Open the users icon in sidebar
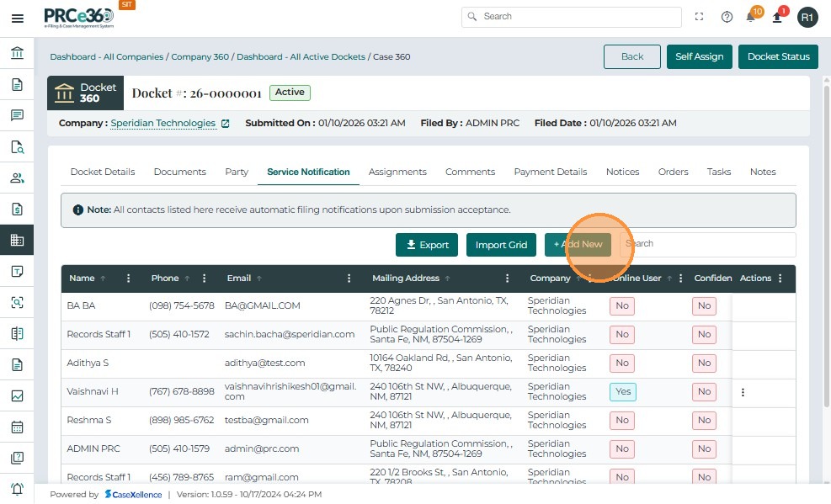The image size is (831, 504). coord(17,178)
